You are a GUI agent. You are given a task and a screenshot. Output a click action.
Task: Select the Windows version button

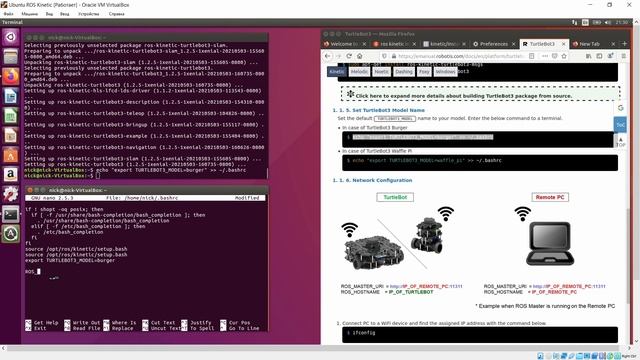(445, 71)
